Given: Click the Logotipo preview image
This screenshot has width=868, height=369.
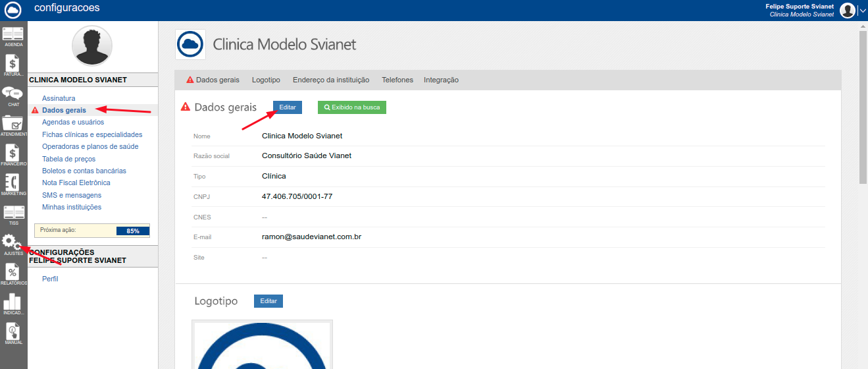Looking at the screenshot, I should click(262, 345).
